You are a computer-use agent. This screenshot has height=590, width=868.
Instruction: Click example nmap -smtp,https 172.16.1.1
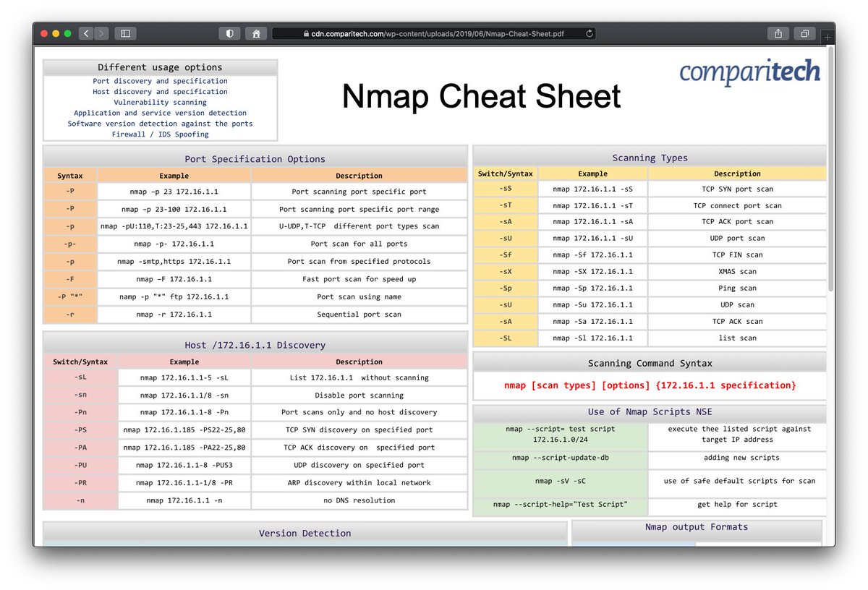(x=174, y=261)
